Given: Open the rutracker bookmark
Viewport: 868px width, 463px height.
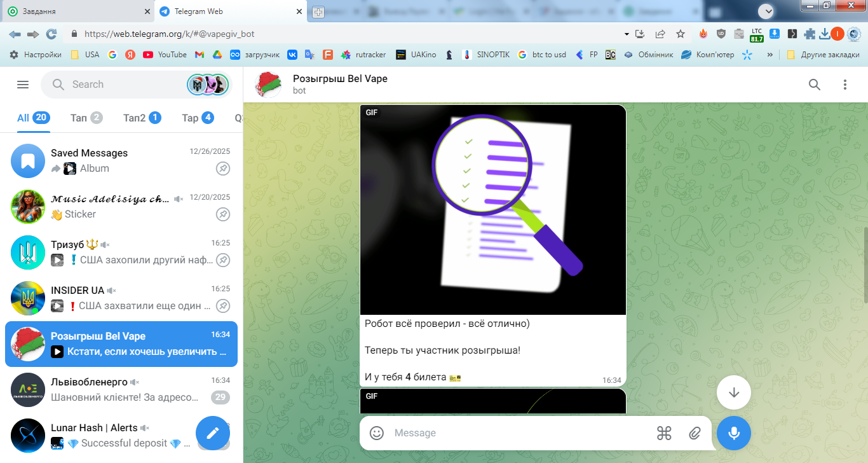Looking at the screenshot, I should coord(363,55).
